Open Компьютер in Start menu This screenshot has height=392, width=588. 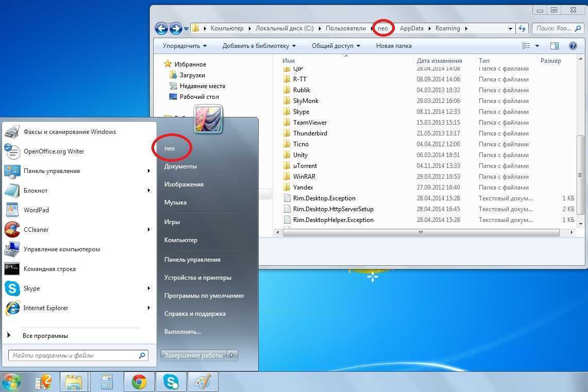tap(180, 240)
